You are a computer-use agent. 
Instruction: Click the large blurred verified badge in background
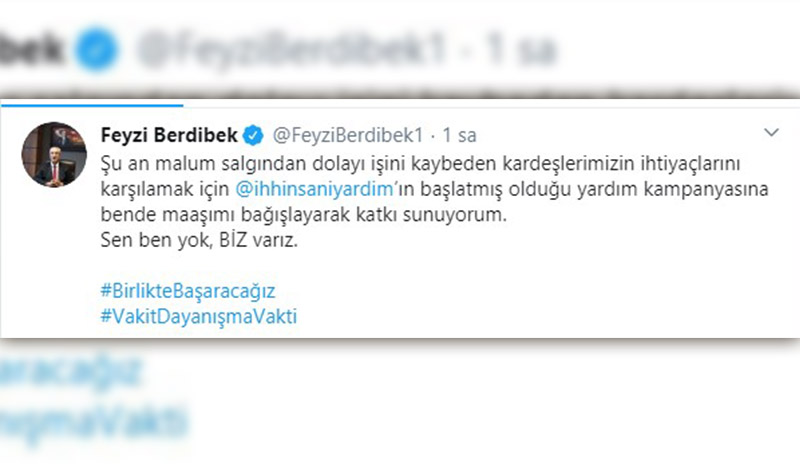click(x=96, y=50)
